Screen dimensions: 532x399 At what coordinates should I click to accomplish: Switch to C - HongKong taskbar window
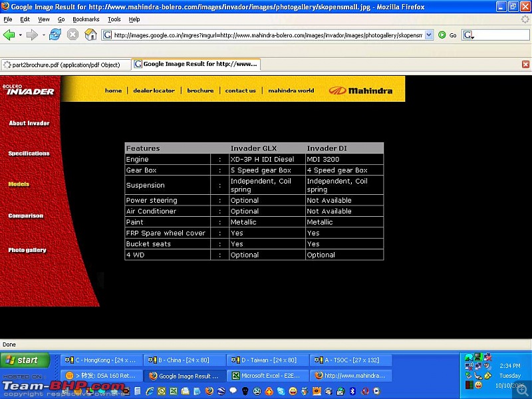point(101,360)
